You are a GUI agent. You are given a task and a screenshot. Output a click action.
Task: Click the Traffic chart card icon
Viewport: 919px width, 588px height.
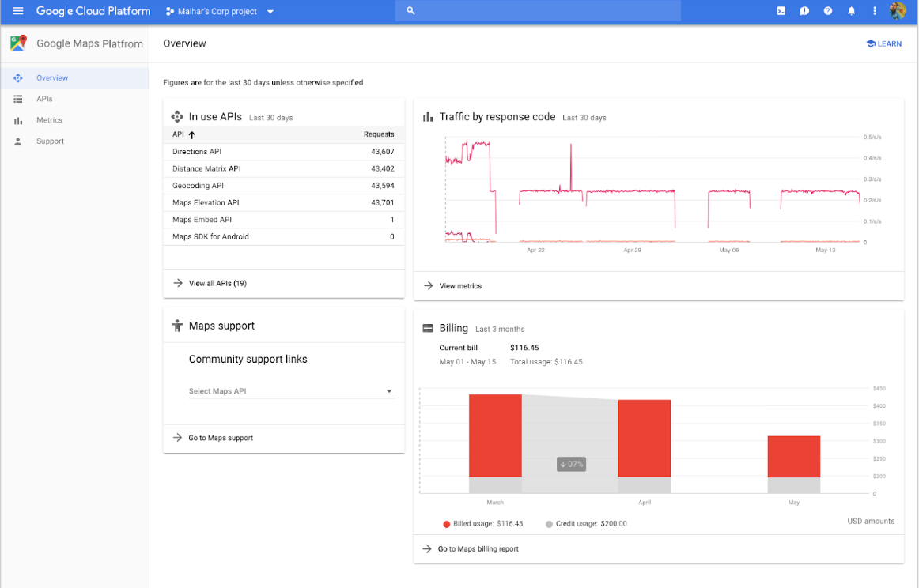click(428, 117)
